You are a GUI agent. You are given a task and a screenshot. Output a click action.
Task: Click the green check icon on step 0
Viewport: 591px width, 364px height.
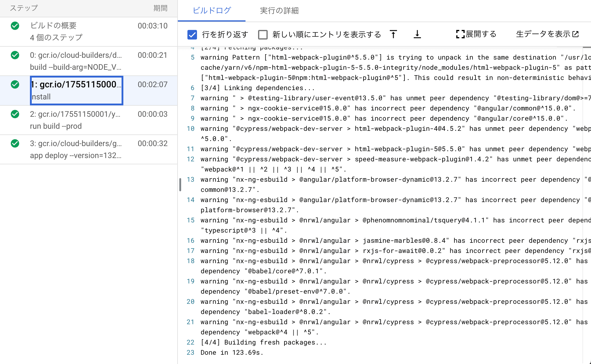(x=15, y=55)
